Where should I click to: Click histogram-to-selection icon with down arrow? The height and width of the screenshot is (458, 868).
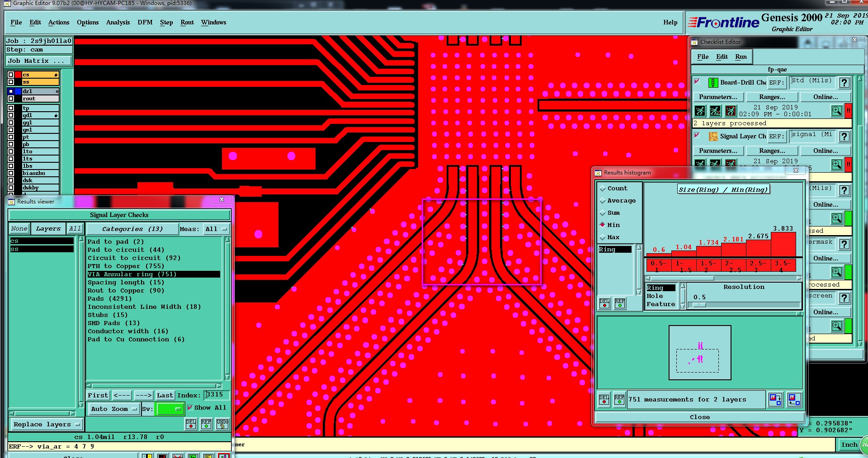pos(775,400)
